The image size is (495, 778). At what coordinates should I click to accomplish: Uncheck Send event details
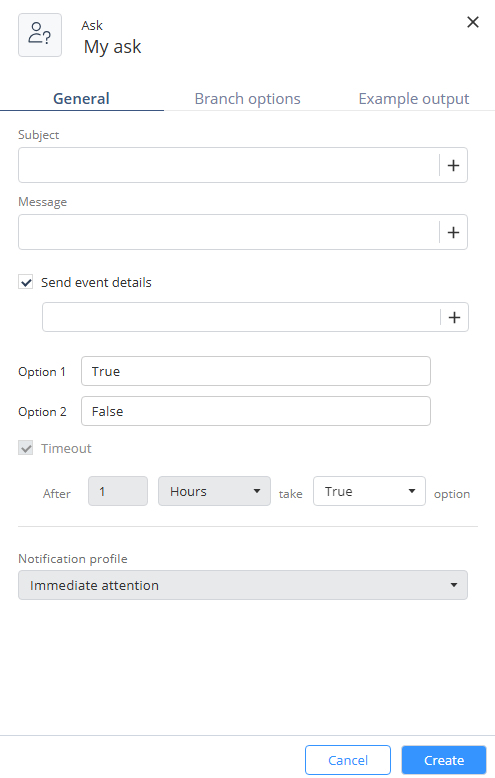[26, 282]
